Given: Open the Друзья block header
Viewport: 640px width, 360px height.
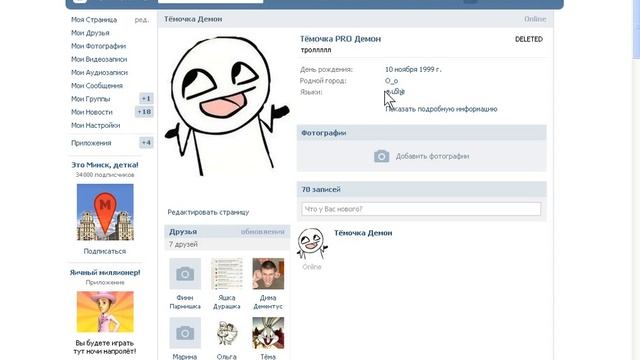Looking at the screenshot, I should (183, 231).
